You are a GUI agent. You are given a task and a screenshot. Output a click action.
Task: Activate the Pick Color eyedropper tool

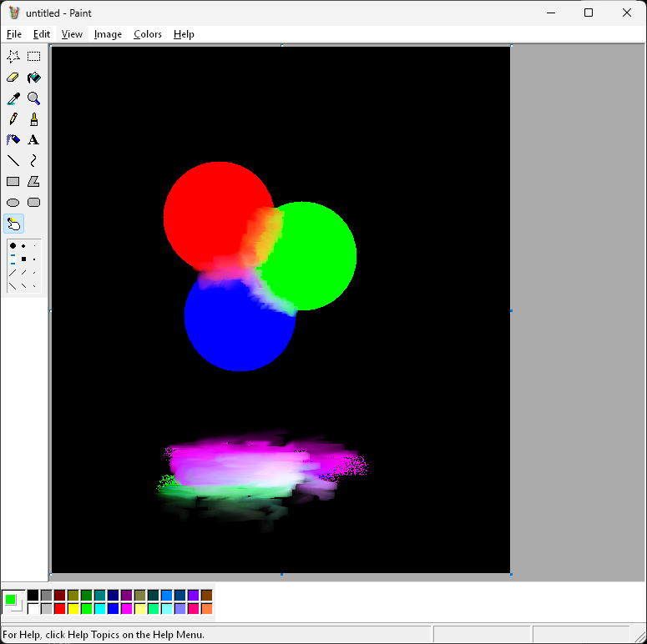[13, 98]
